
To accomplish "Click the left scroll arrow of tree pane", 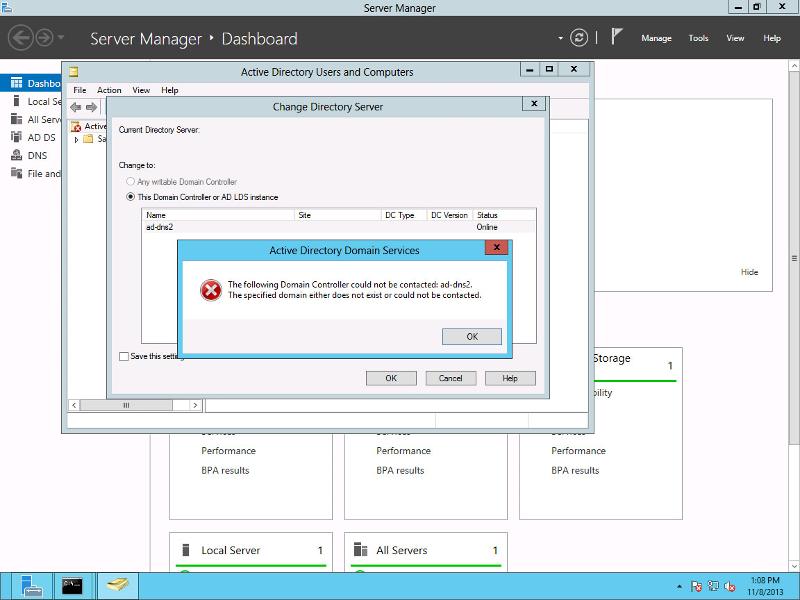I will pos(74,405).
